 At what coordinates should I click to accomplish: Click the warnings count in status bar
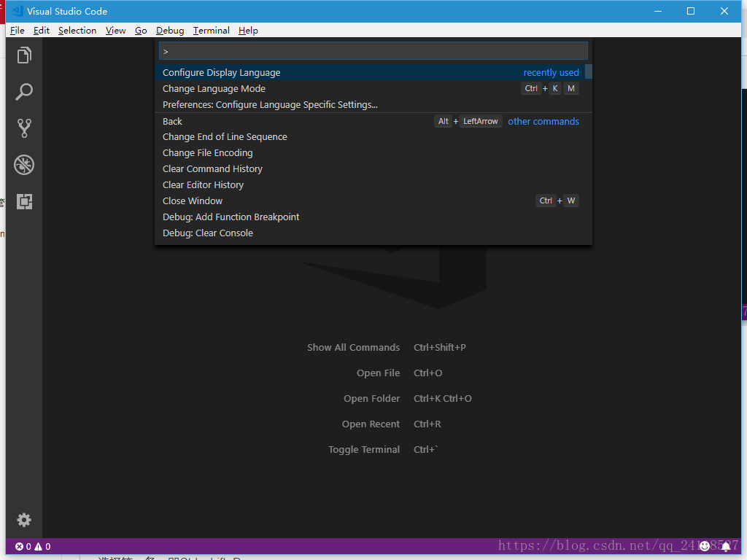pyautogui.click(x=42, y=547)
